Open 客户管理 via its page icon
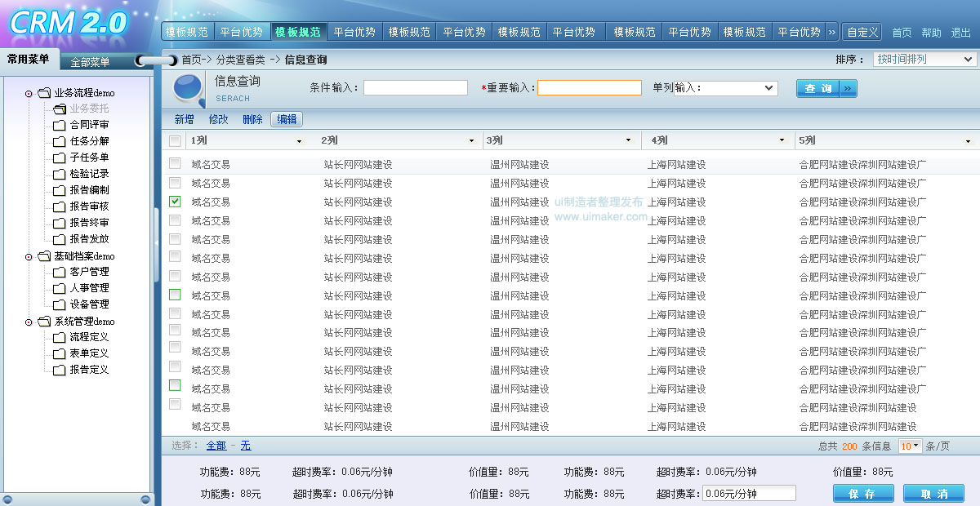Screen dimensions: 980x506 [57, 272]
